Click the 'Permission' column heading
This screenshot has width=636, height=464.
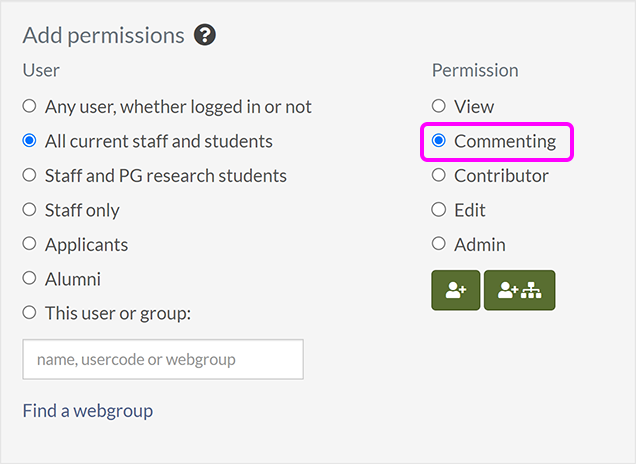point(475,70)
